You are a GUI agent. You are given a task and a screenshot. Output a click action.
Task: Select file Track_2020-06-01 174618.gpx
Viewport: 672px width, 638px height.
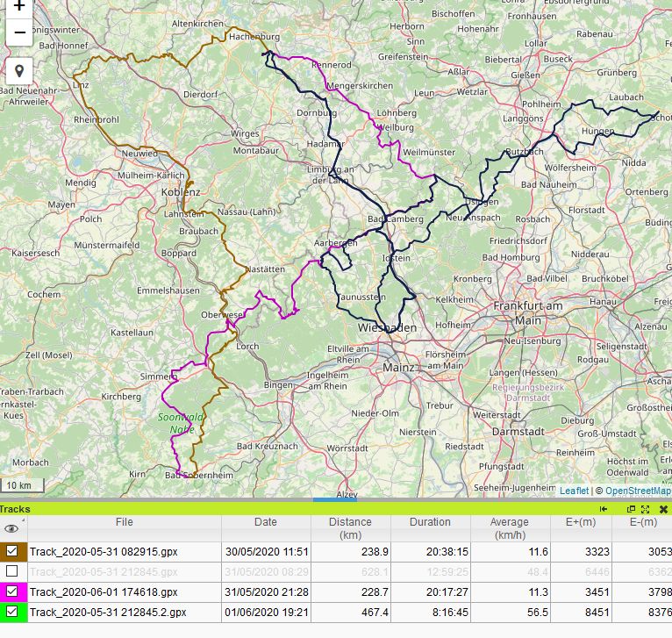click(104, 591)
